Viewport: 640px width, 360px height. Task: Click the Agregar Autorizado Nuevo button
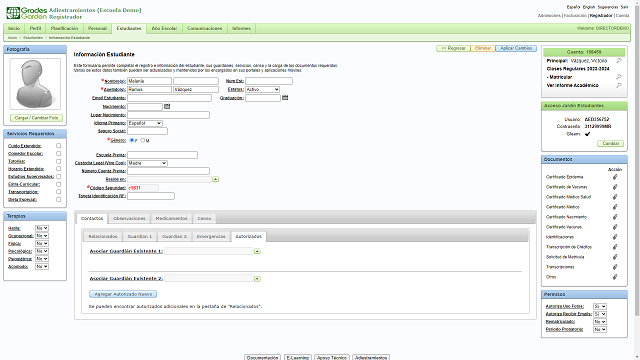123,294
